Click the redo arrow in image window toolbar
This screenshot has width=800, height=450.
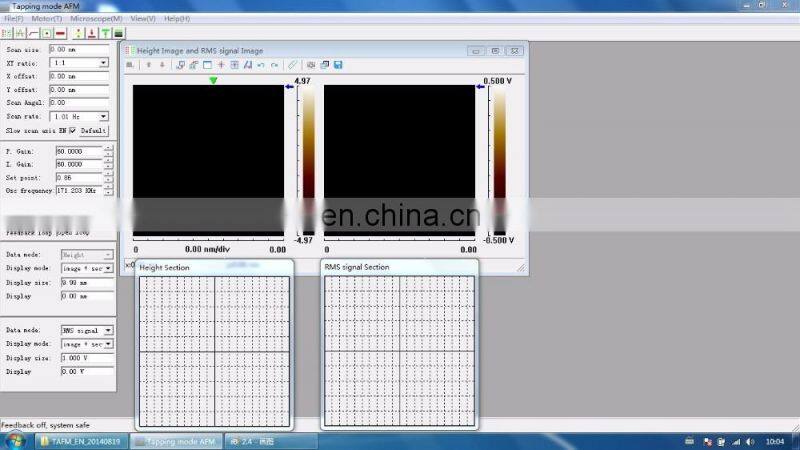coord(274,65)
